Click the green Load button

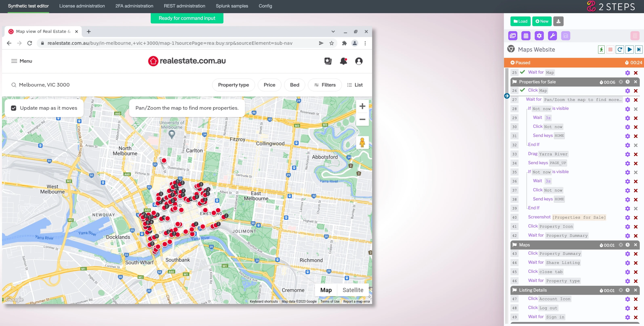(520, 21)
